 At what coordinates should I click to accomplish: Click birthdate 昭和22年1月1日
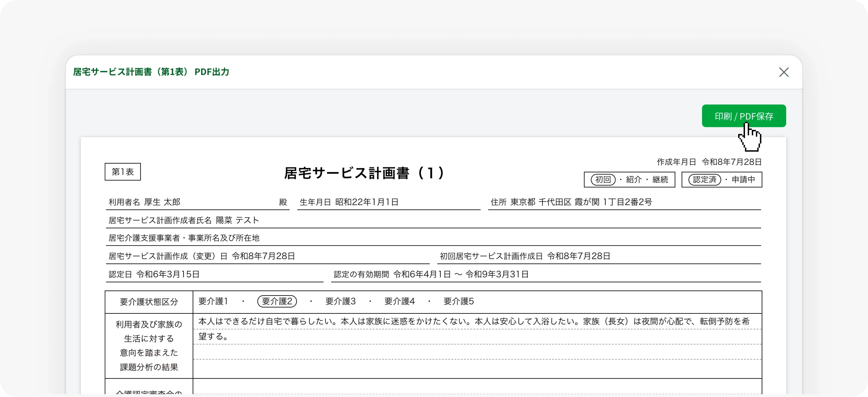(x=367, y=202)
